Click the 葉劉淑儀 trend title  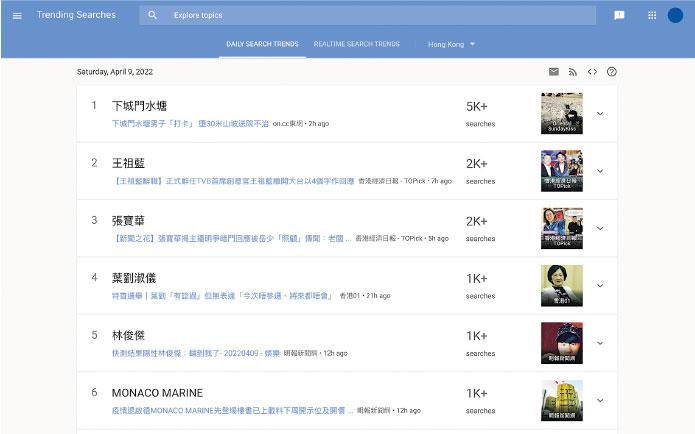pos(134,278)
